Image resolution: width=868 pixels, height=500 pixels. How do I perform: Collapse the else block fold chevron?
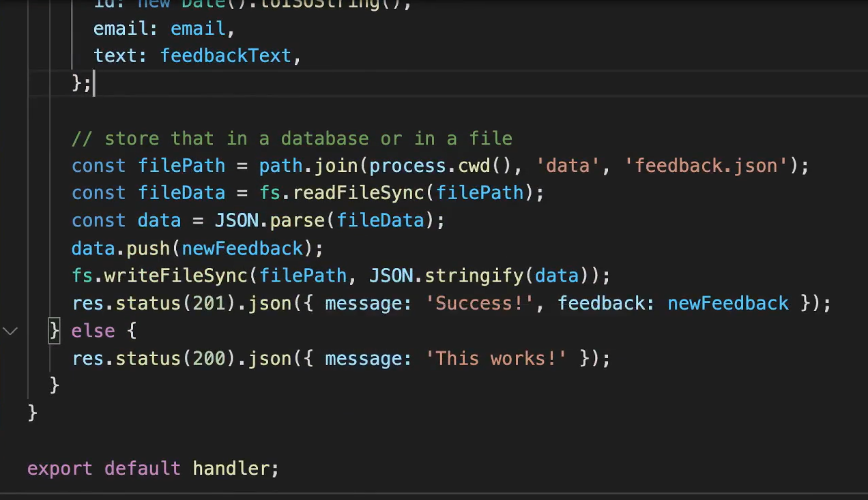tap(10, 331)
